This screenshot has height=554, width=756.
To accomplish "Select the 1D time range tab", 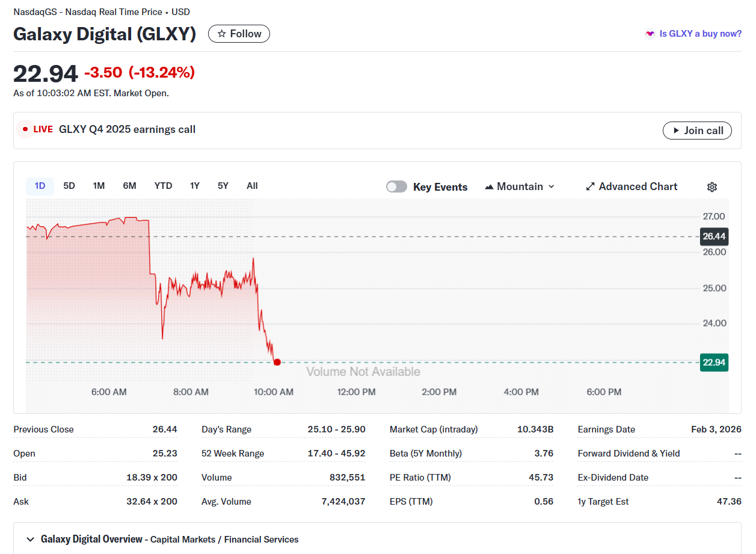I will [x=40, y=186].
